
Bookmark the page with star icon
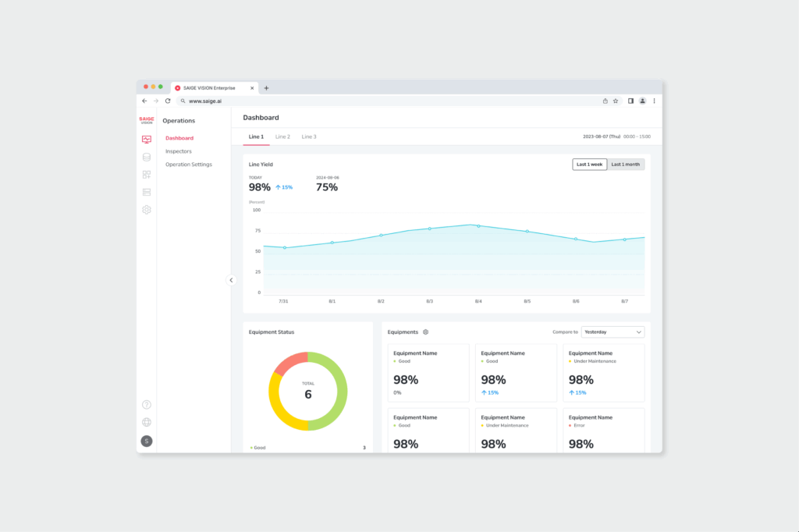[616, 101]
